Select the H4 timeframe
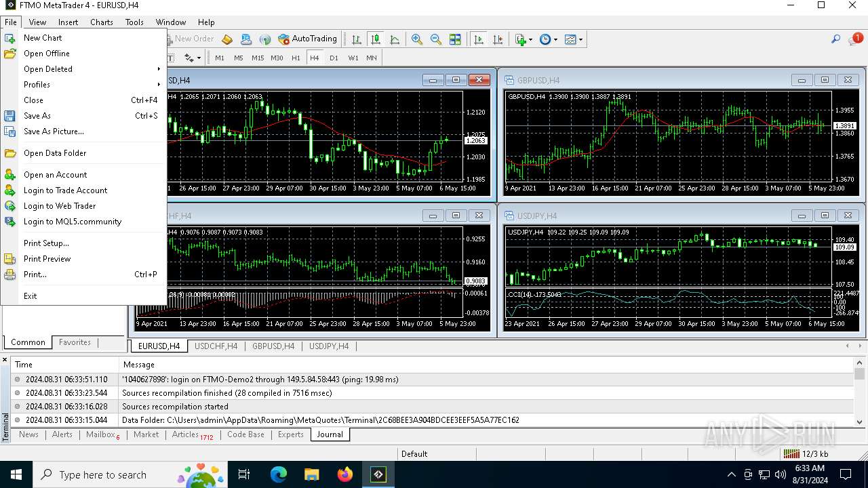868x488 pixels. 315,58
